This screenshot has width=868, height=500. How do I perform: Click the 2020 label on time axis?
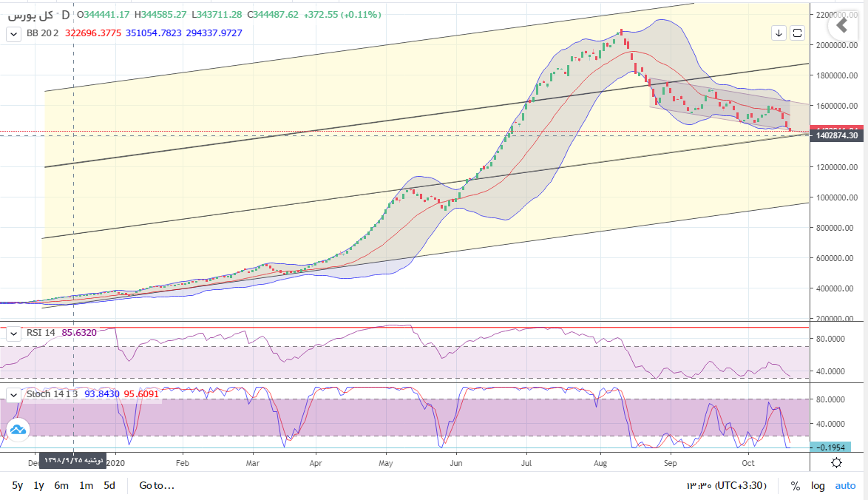coord(115,463)
